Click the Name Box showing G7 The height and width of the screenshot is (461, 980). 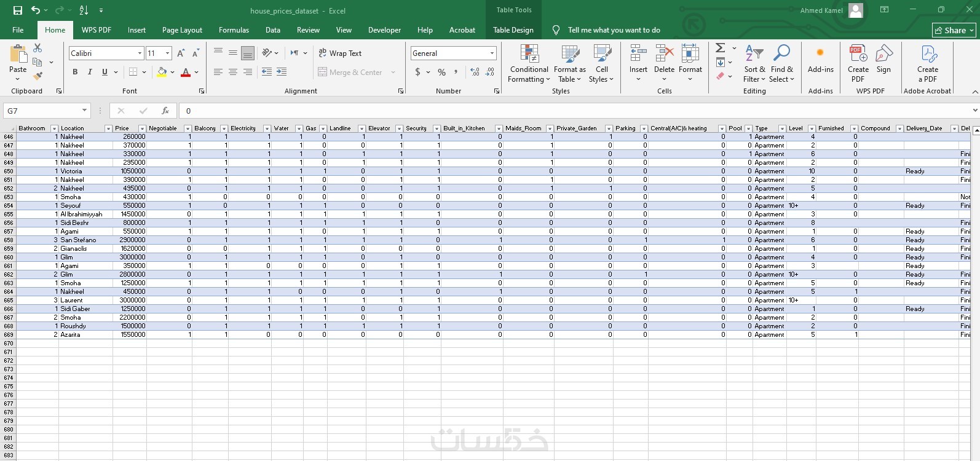41,111
